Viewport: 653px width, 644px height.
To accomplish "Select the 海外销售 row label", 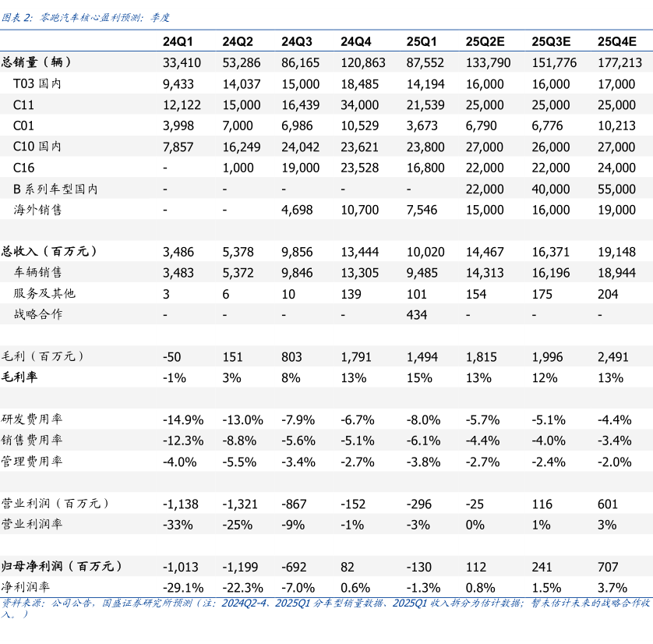I will click(38, 209).
